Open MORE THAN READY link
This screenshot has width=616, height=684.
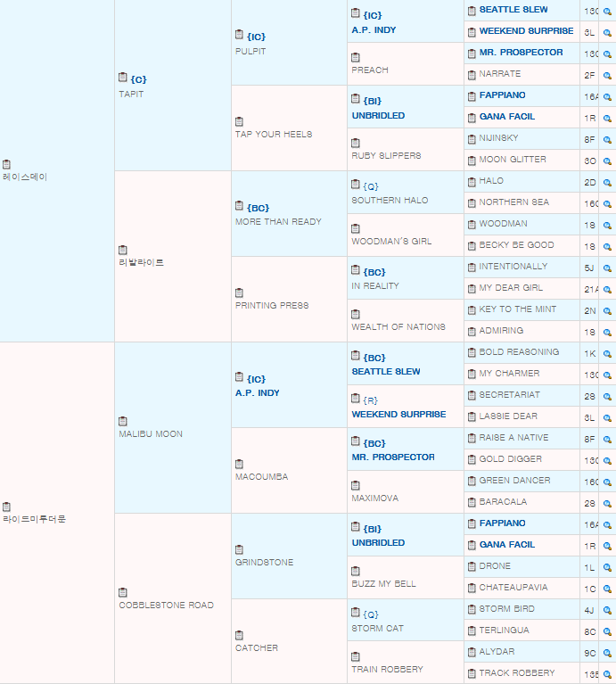[278, 221]
